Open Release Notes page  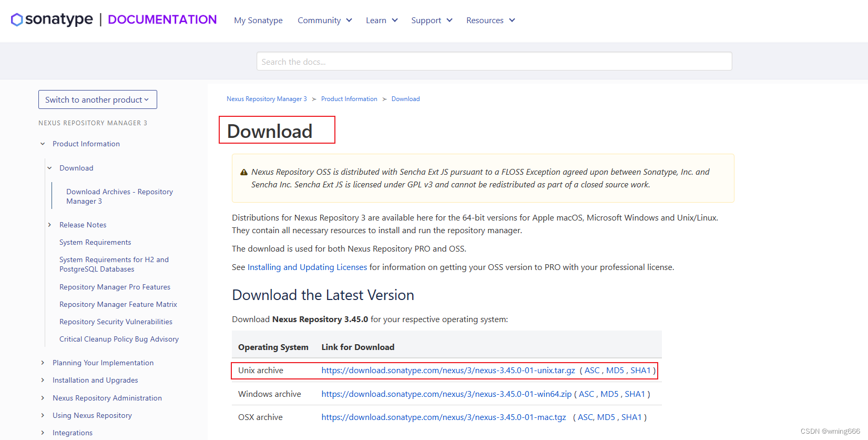(83, 225)
